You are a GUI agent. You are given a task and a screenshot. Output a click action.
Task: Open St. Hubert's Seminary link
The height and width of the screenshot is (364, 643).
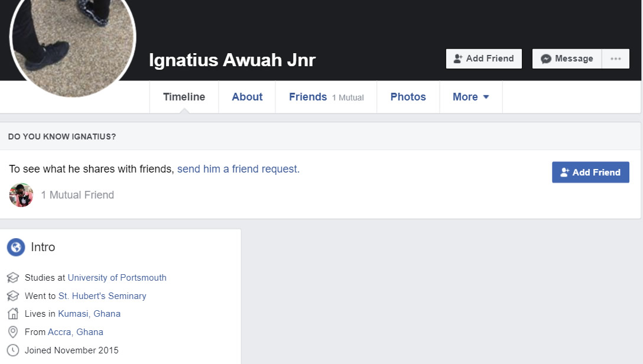pyautogui.click(x=102, y=296)
